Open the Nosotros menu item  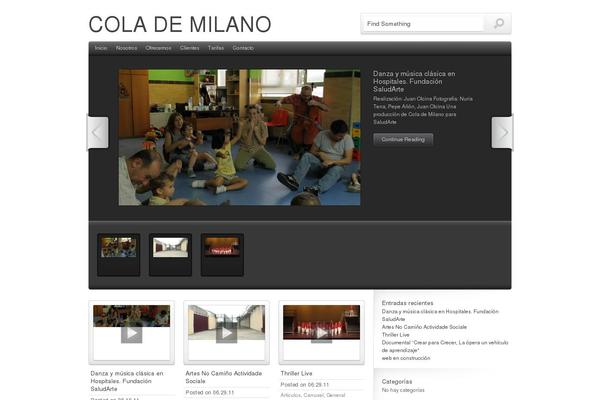pyautogui.click(x=126, y=48)
